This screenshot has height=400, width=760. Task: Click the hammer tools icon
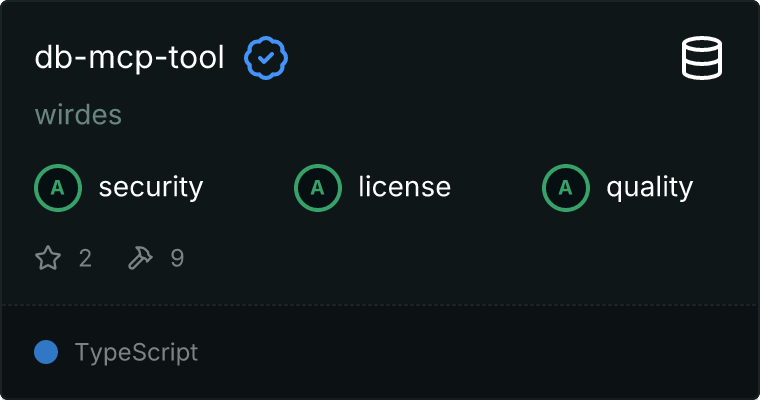[139, 259]
